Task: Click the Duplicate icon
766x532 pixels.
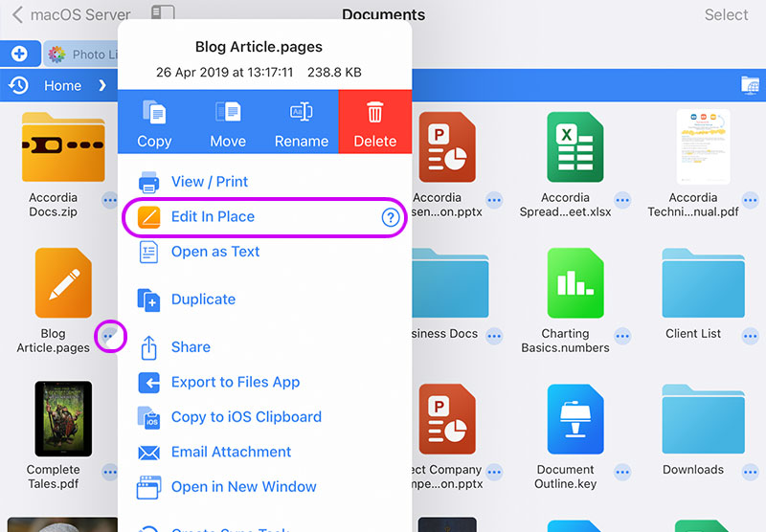Action: point(148,299)
